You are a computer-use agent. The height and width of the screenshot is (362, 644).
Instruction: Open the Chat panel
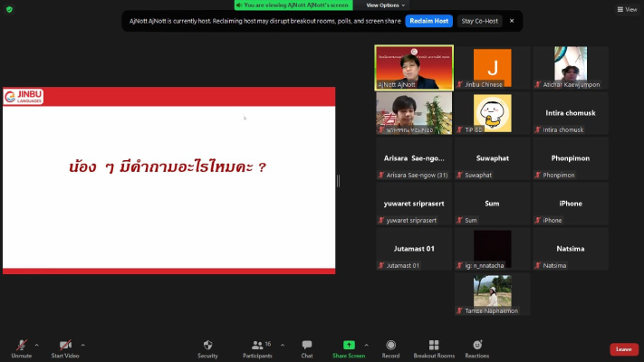tap(307, 348)
